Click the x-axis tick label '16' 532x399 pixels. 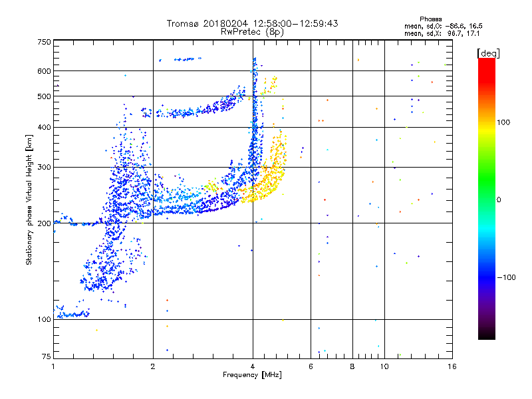[452, 366]
